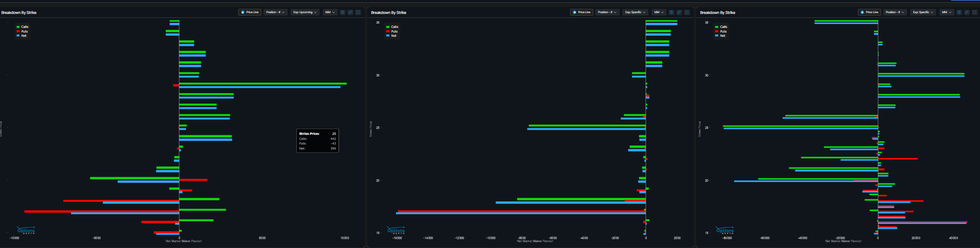Open Position - # dropdown in middle chart

(607, 12)
